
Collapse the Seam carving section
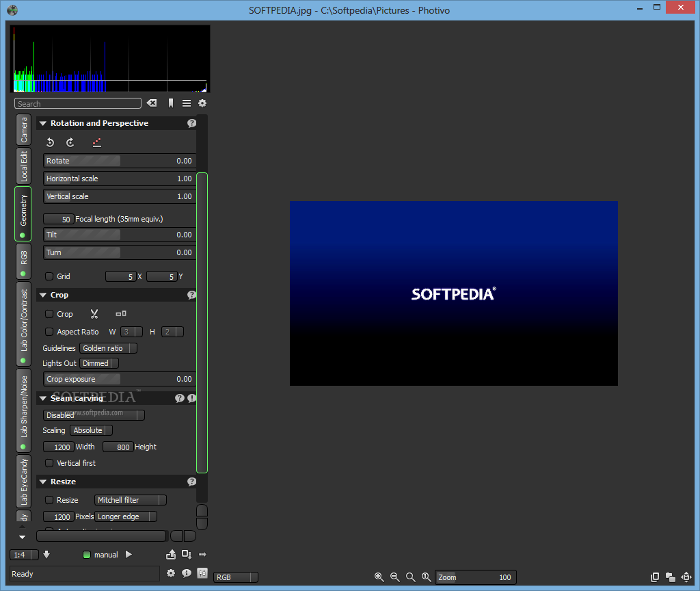pos(43,398)
